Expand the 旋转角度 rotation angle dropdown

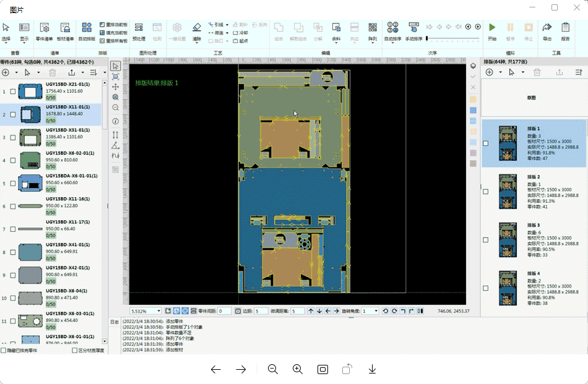click(376, 311)
